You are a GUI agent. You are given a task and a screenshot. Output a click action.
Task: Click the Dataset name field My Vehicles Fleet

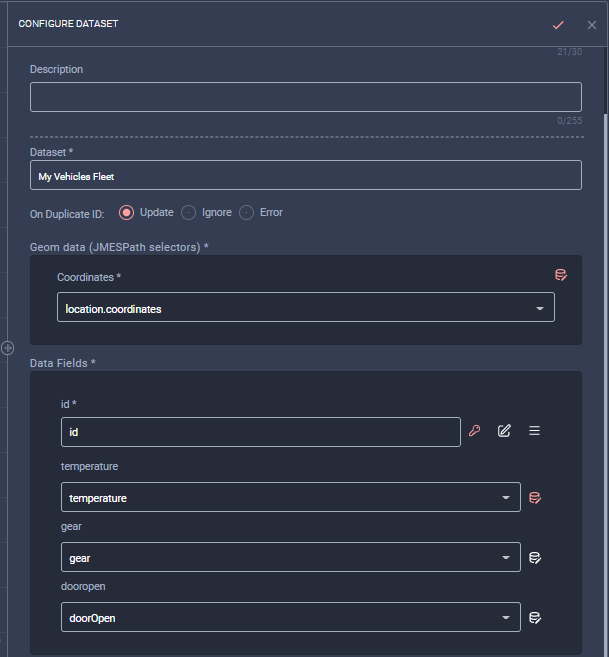coord(306,175)
